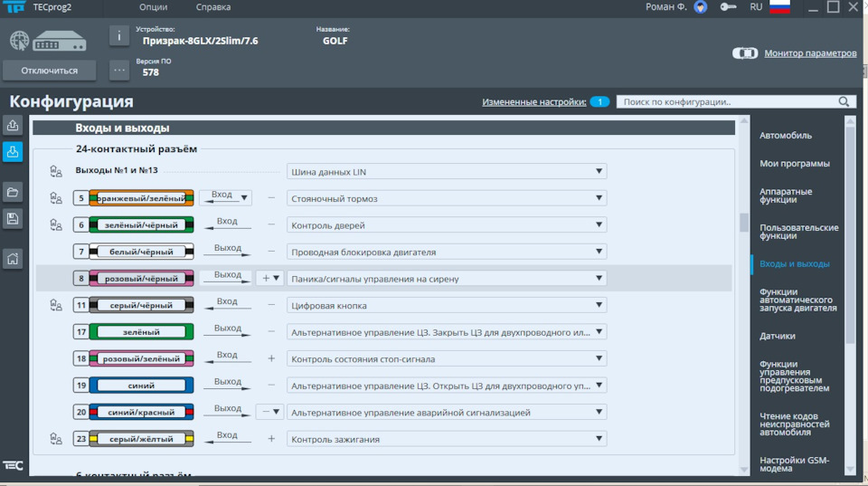Open Альтернативное управление аварийной сигнализацией dropdown

pyautogui.click(x=446, y=412)
